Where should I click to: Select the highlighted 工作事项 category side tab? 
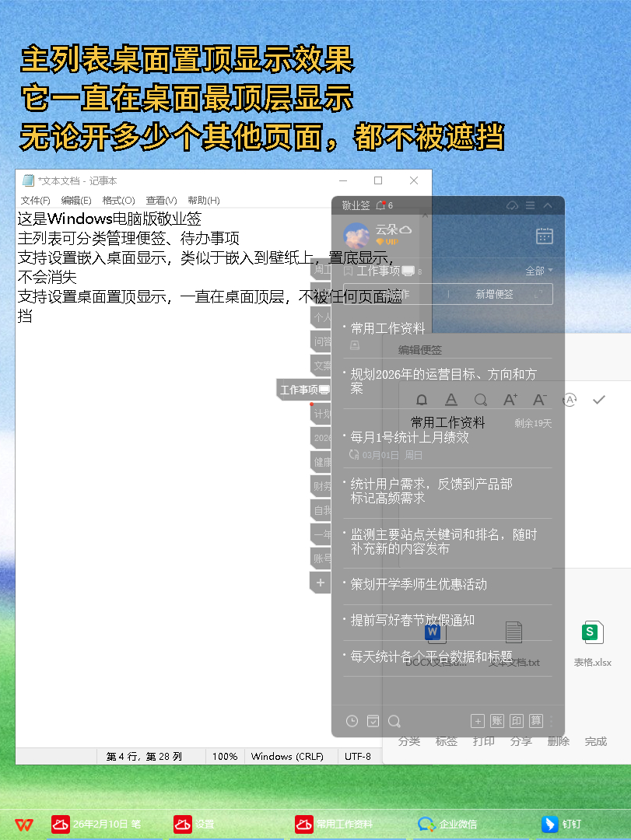click(x=303, y=390)
